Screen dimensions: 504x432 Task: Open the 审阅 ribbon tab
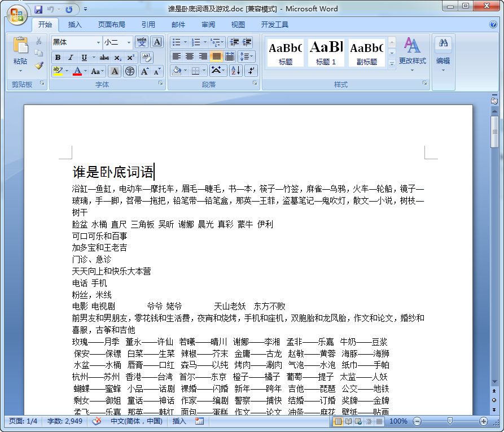click(x=208, y=24)
